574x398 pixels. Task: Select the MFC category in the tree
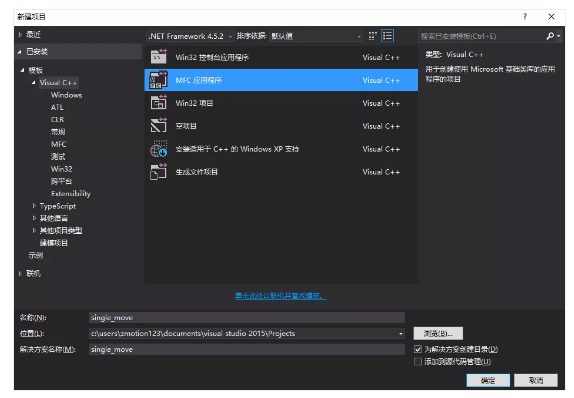(x=59, y=144)
